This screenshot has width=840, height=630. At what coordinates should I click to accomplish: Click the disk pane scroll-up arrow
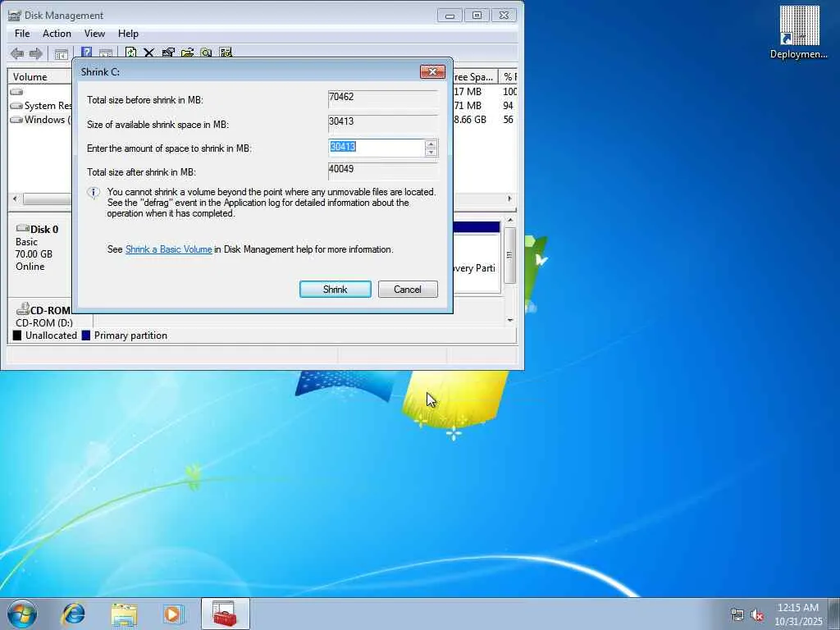[510, 220]
